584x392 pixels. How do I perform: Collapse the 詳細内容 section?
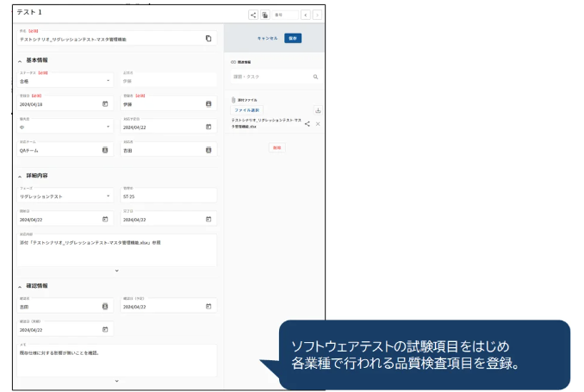tap(20, 177)
